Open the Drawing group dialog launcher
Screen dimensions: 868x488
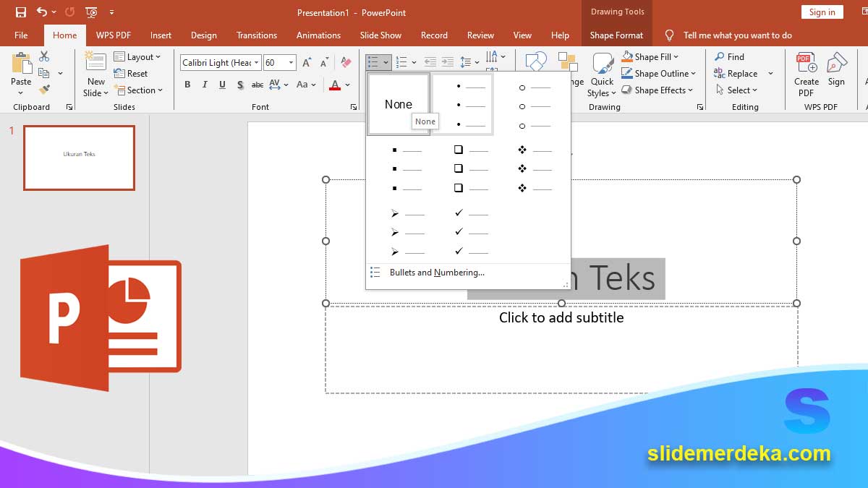[700, 107]
